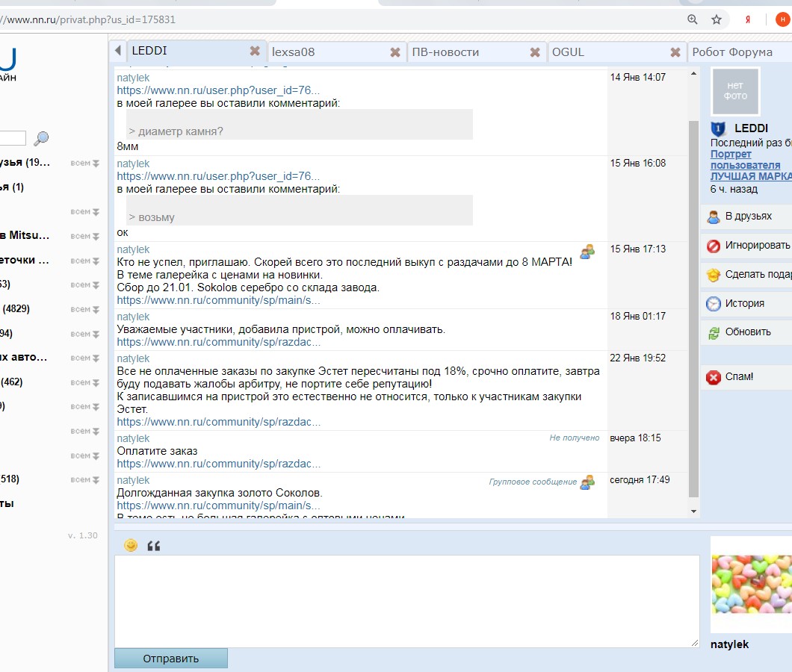Click the Yandex Я extension icon
792x672 pixels.
pyautogui.click(x=748, y=19)
